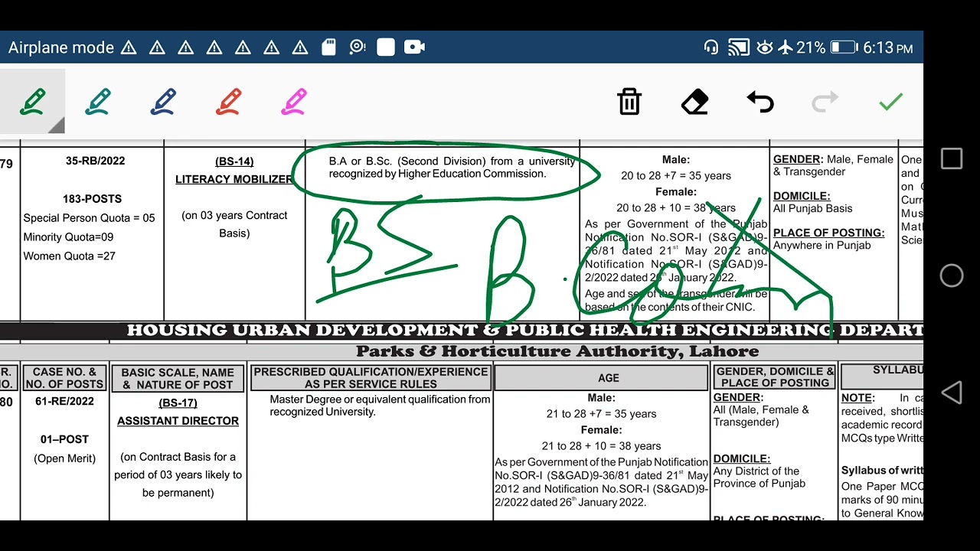This screenshot has height=551, width=980.
Task: Select the red pen tool
Action: click(229, 101)
